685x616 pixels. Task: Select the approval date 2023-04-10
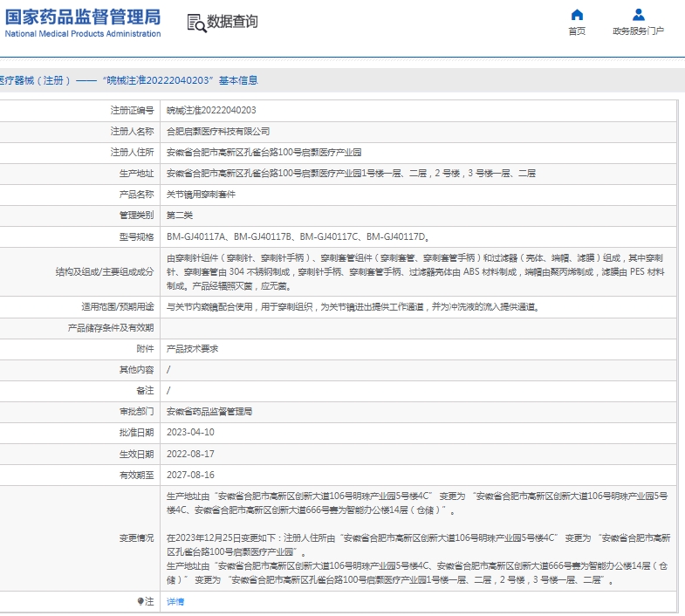pyautogui.click(x=190, y=432)
